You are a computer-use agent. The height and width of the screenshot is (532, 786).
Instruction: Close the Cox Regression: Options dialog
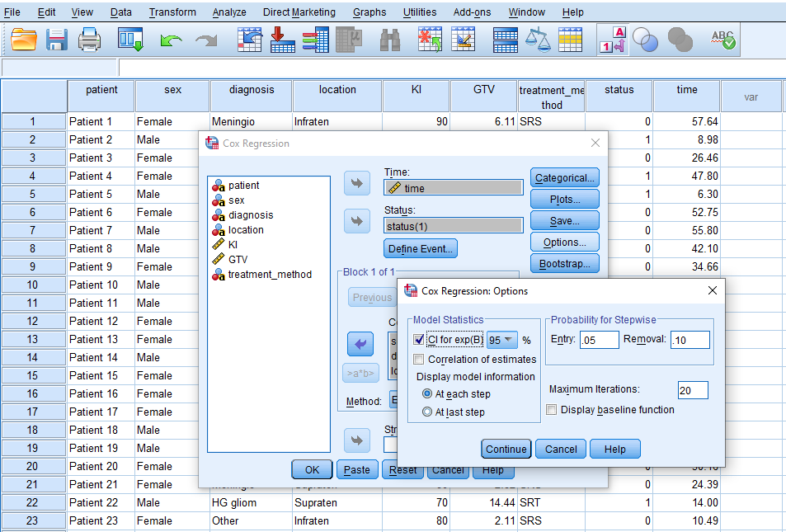coord(713,291)
